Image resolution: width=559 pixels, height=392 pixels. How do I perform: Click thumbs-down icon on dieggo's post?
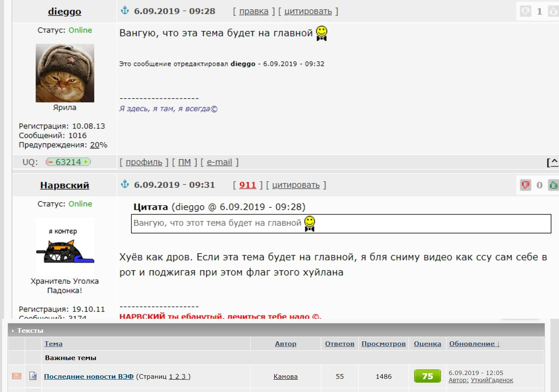coord(526,11)
